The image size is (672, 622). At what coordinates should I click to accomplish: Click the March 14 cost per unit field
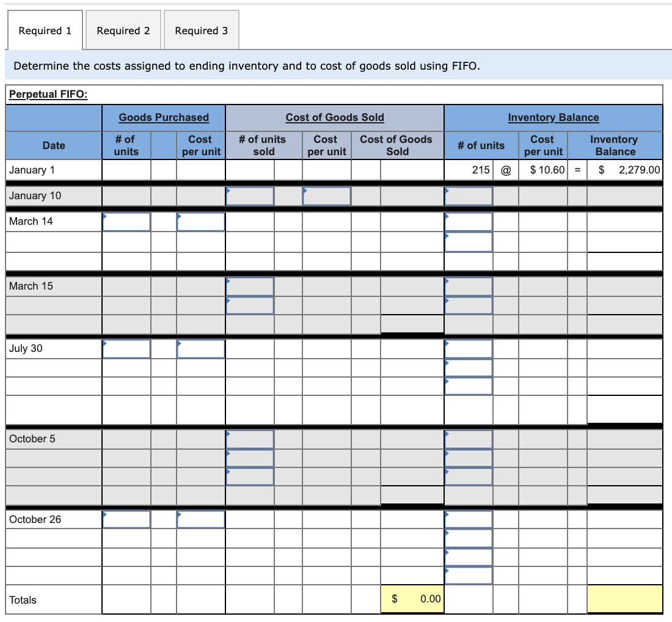(200, 221)
